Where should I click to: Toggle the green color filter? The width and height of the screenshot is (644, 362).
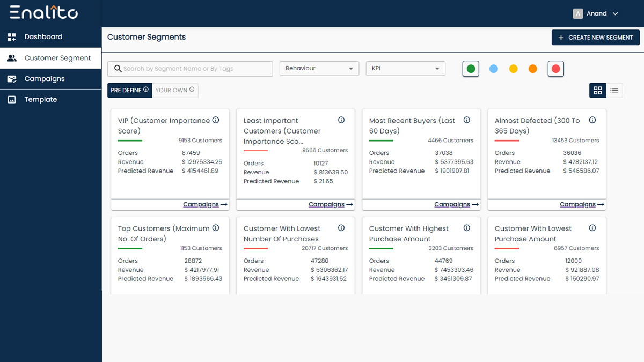[x=471, y=69]
